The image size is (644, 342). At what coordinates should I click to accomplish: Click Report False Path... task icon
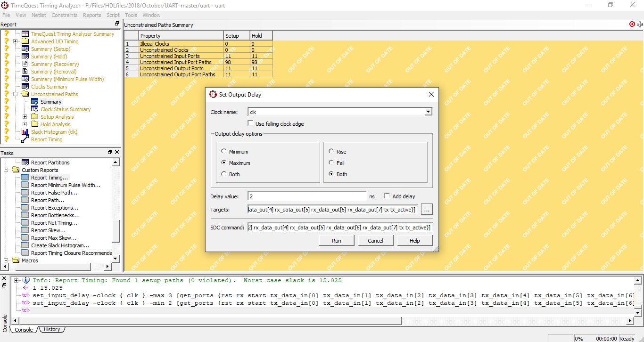[x=25, y=193]
